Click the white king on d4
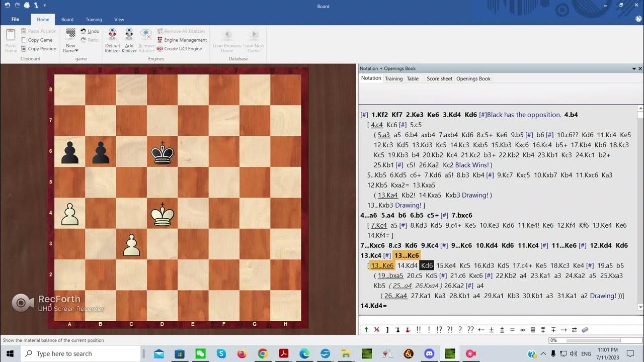 pos(163,214)
